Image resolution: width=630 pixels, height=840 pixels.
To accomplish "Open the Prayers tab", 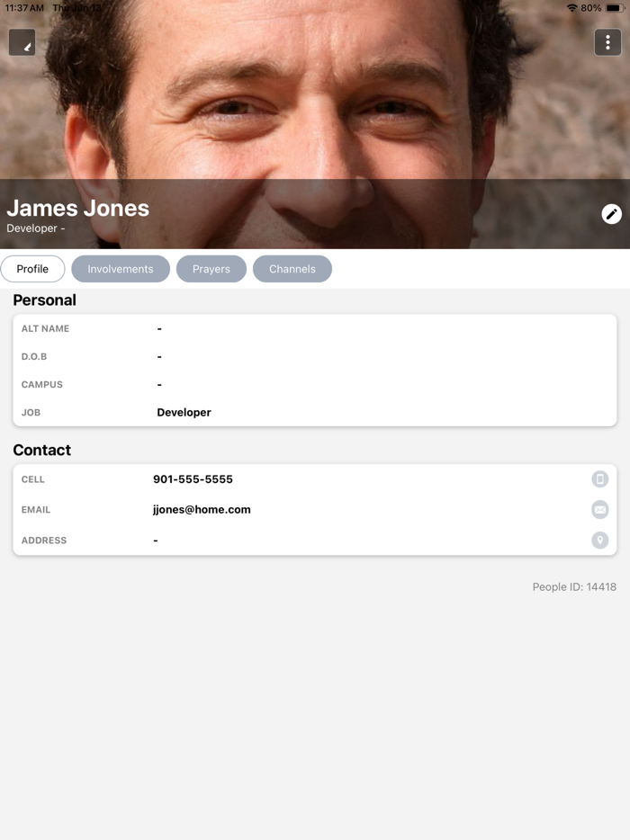I will point(211,269).
